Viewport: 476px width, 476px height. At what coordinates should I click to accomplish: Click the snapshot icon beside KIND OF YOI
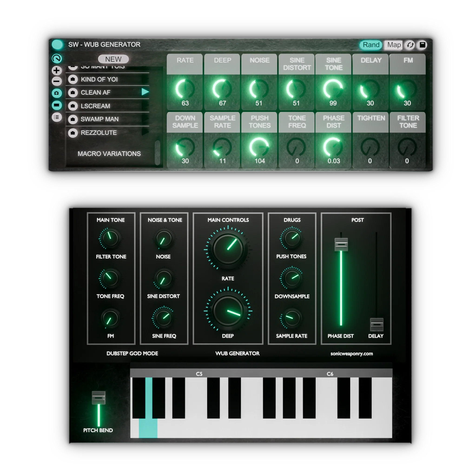coord(73,79)
